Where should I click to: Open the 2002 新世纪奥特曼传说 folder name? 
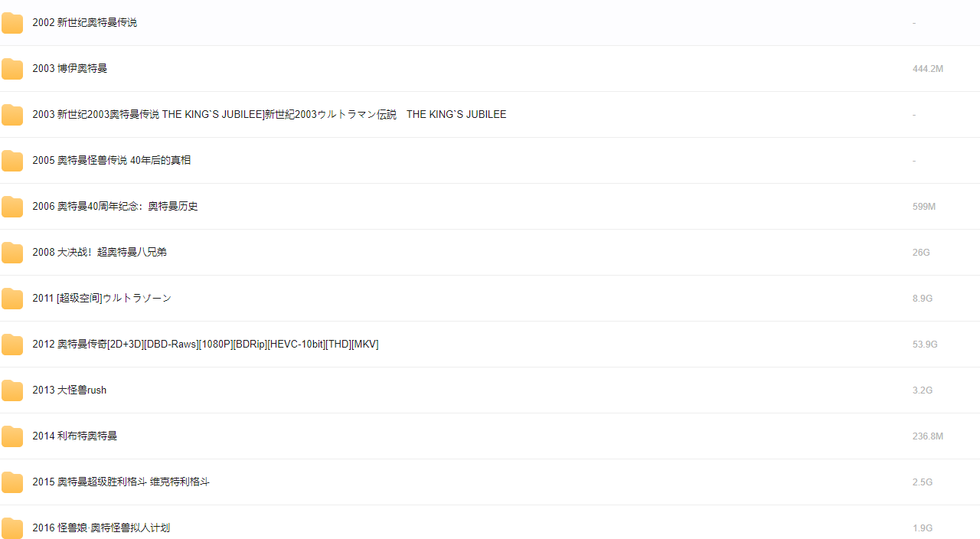pos(85,23)
